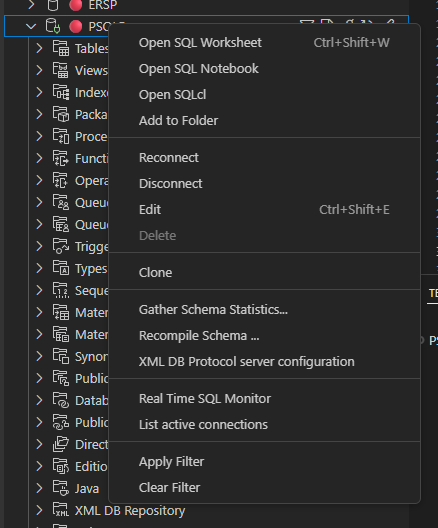438x528 pixels.
Task: Click the XML DB Repository icon
Action: 61,510
